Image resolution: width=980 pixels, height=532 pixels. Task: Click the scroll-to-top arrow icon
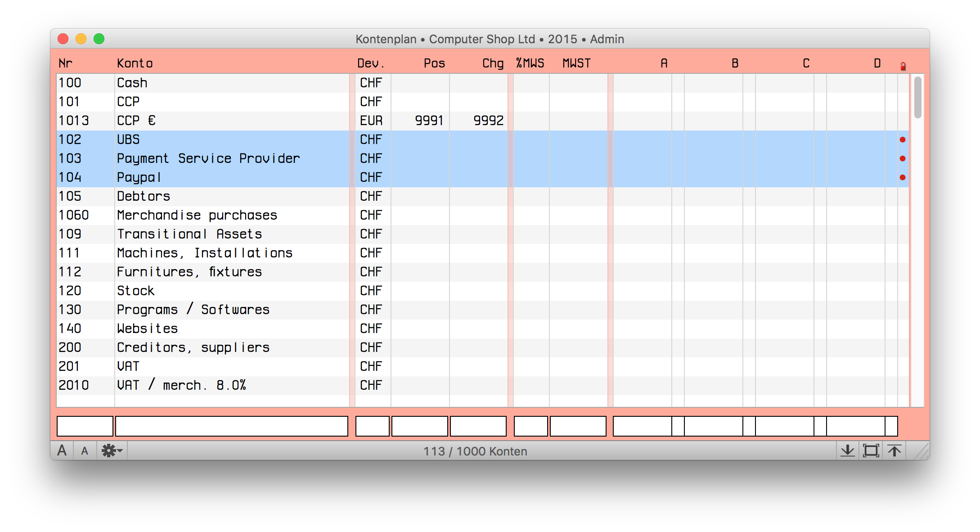click(894, 451)
